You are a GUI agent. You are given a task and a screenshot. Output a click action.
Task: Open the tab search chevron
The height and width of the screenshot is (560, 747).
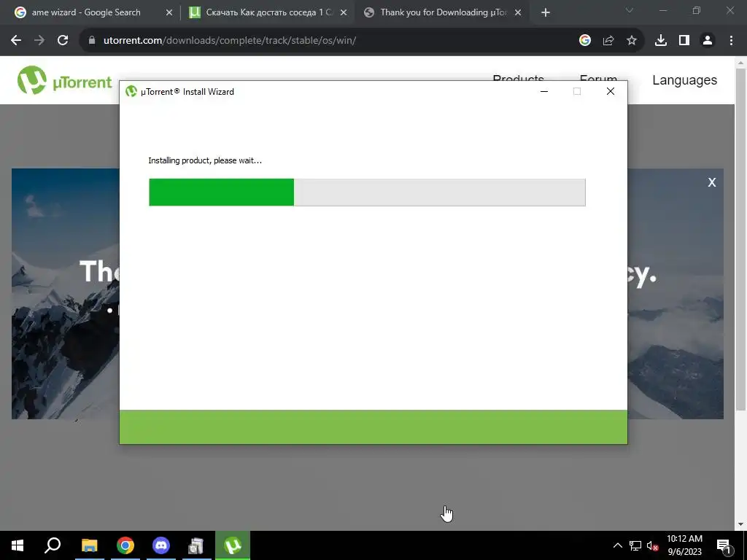tap(630, 10)
